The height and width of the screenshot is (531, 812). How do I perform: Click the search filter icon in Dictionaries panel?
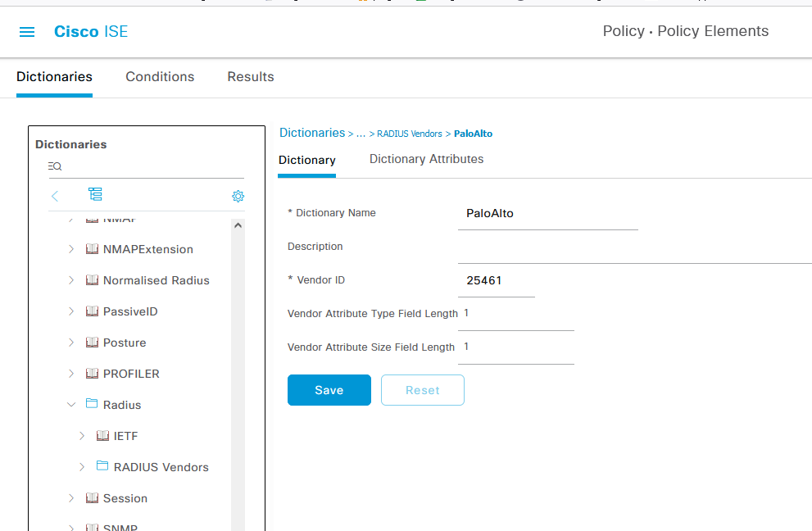[55, 166]
